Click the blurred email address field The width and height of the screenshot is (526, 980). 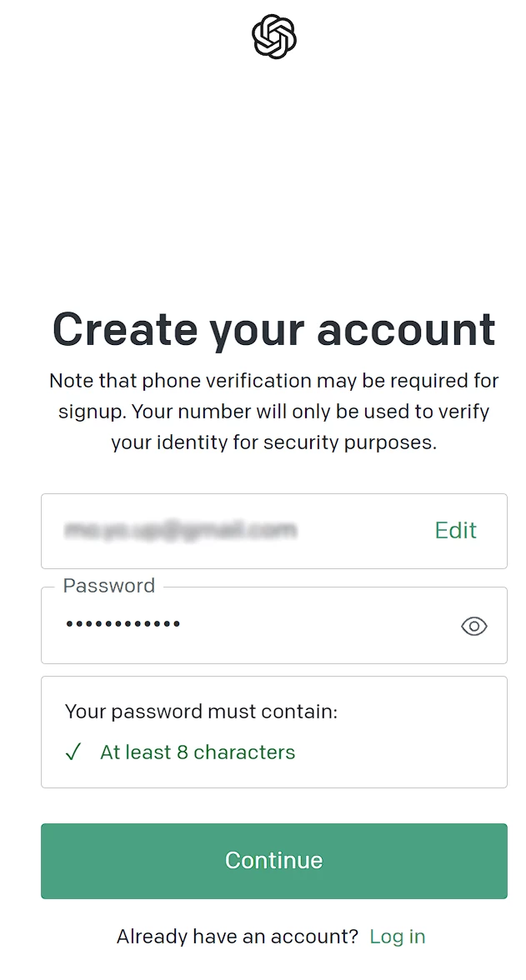[x=274, y=532]
